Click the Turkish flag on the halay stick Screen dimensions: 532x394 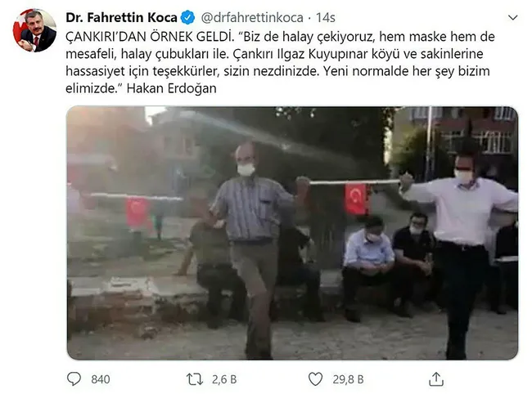(x=355, y=199)
